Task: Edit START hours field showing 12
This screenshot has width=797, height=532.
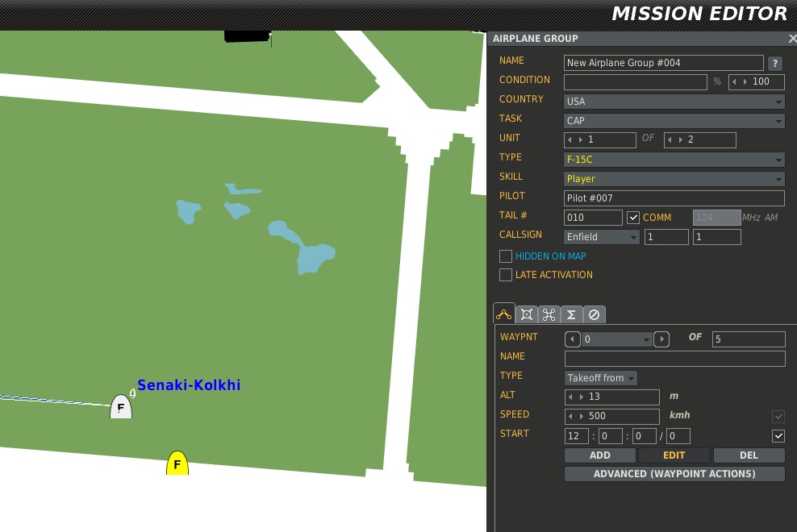Action: [577, 436]
